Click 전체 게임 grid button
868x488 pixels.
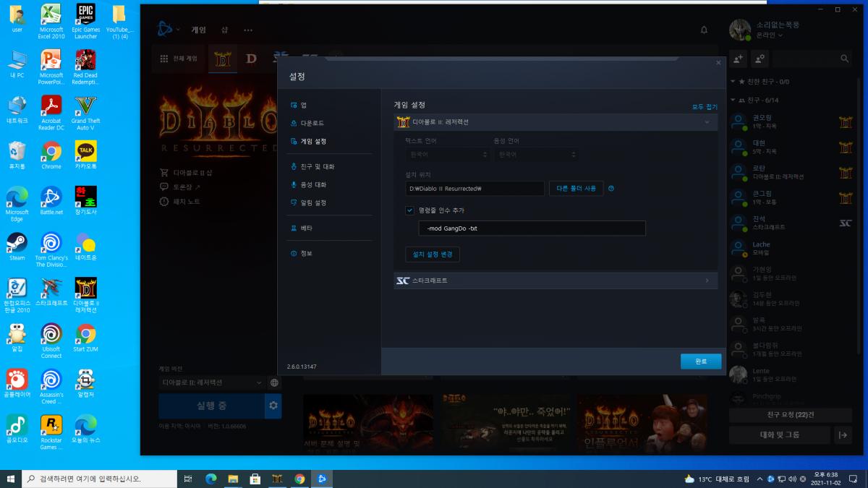[x=179, y=59]
